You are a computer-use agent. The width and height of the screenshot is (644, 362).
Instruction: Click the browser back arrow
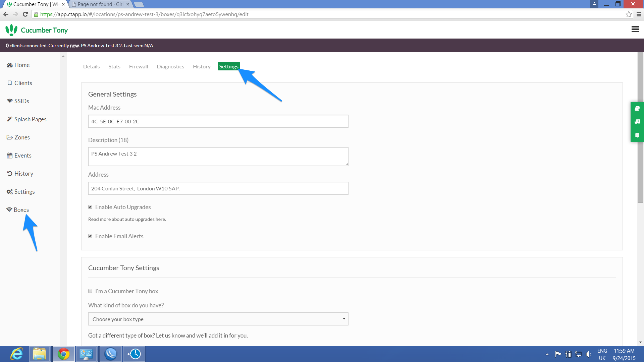(x=6, y=14)
